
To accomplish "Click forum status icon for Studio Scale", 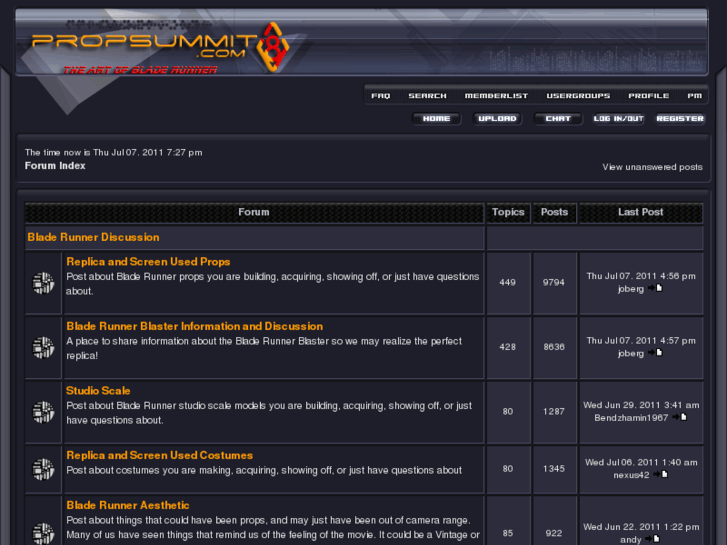I will coord(43,412).
